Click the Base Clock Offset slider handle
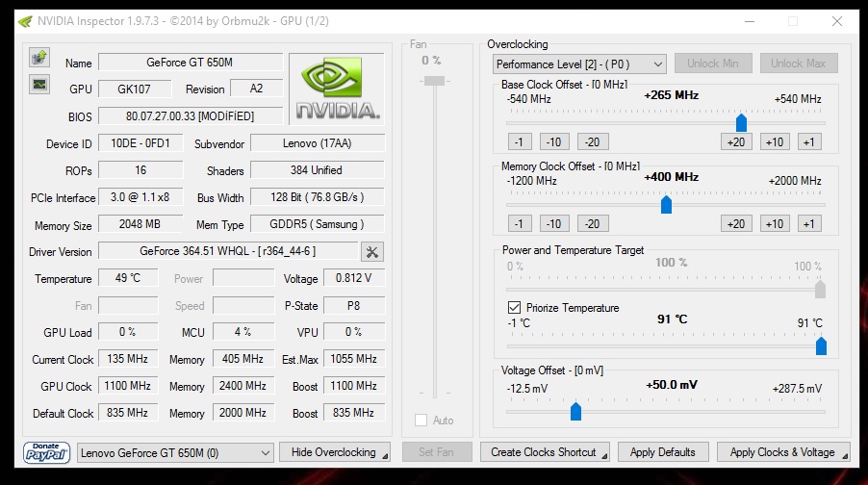This screenshot has width=868, height=485. [x=741, y=123]
